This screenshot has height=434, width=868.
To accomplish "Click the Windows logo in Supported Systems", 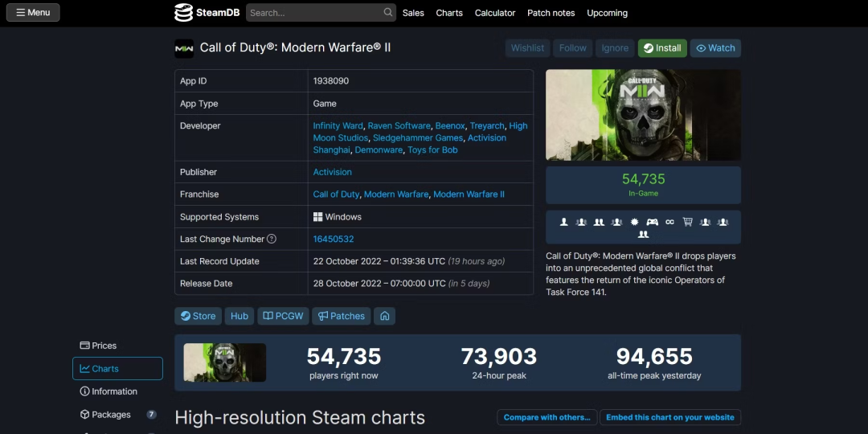I will point(317,217).
